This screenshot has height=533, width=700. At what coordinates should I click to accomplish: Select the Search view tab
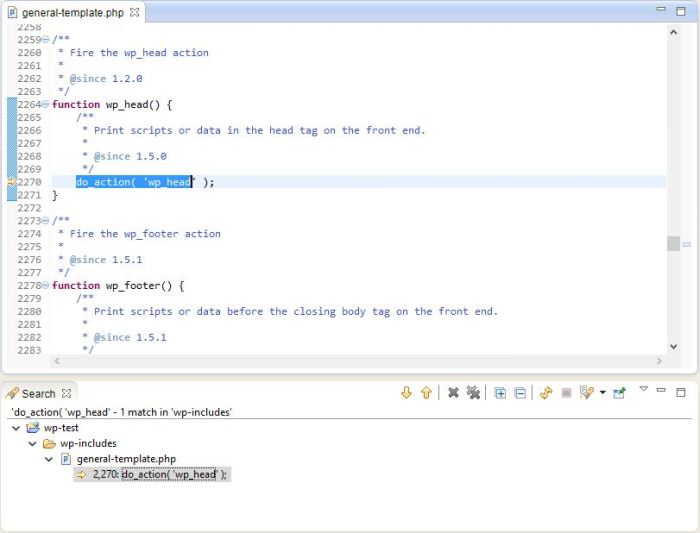coord(38,394)
